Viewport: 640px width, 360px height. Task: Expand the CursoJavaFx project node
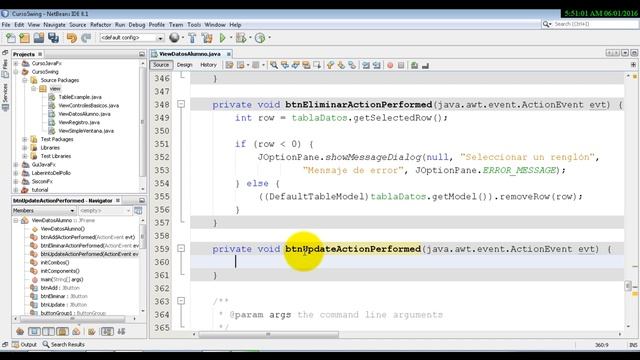16,63
